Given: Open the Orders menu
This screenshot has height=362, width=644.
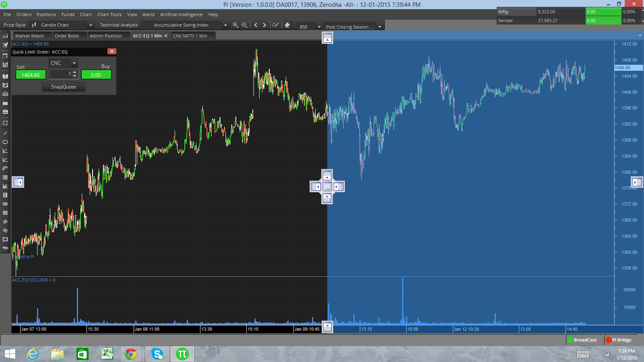Looking at the screenshot, I should click(24, 14).
